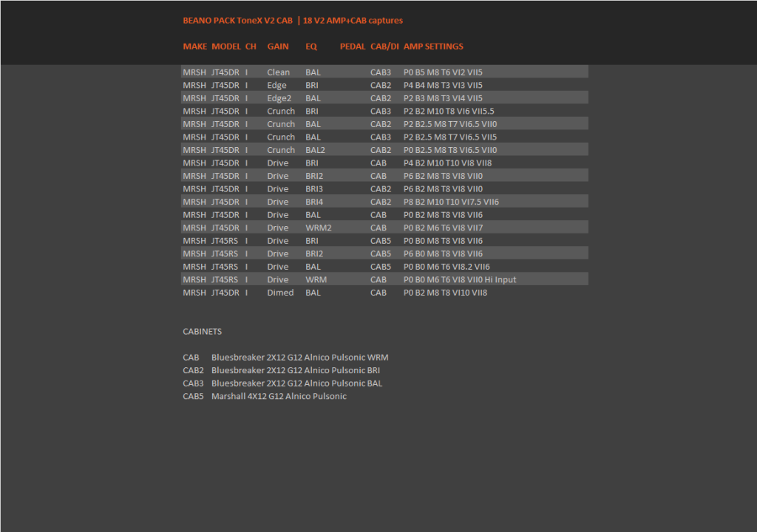Image resolution: width=757 pixels, height=532 pixels.
Task: Click settings P2 B2.5 M8 T7 VI6.5 VII5
Action: point(450,137)
